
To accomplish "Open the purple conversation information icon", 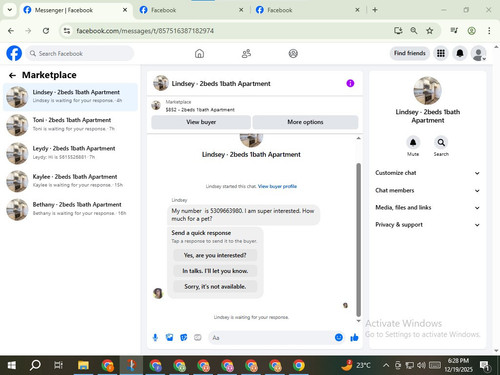I will coord(350,83).
